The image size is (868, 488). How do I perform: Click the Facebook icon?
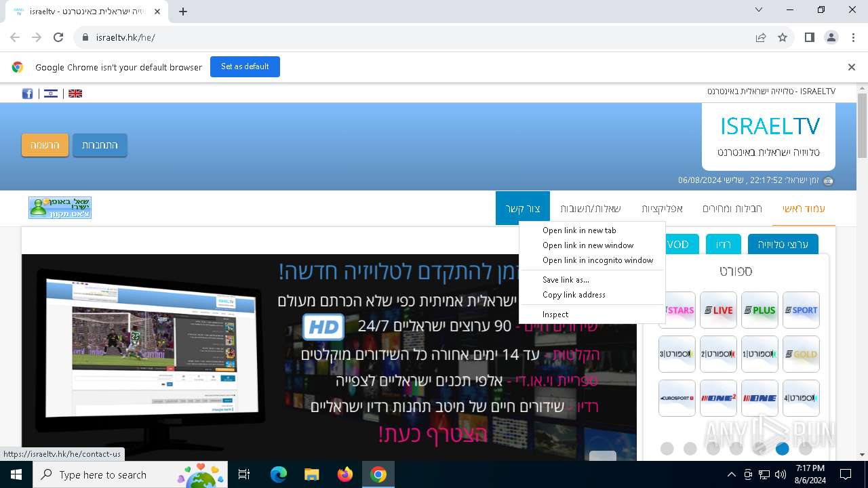tap(27, 94)
